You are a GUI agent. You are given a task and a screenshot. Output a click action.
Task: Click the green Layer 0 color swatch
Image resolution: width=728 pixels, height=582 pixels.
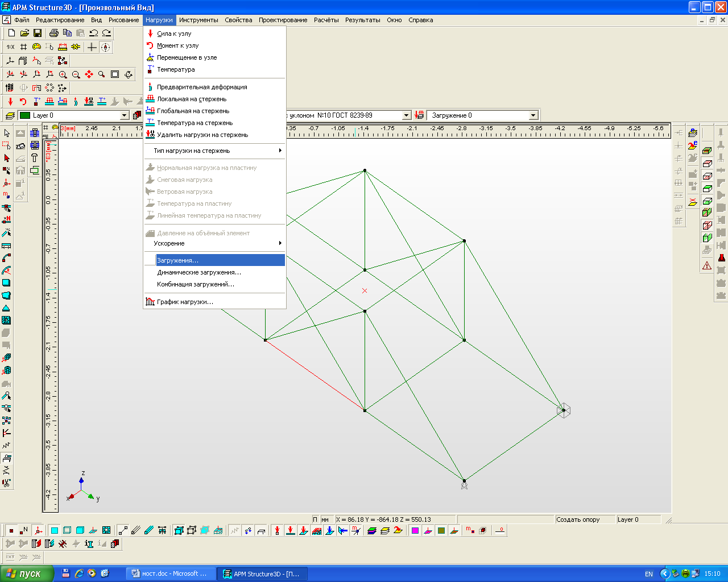coord(25,115)
